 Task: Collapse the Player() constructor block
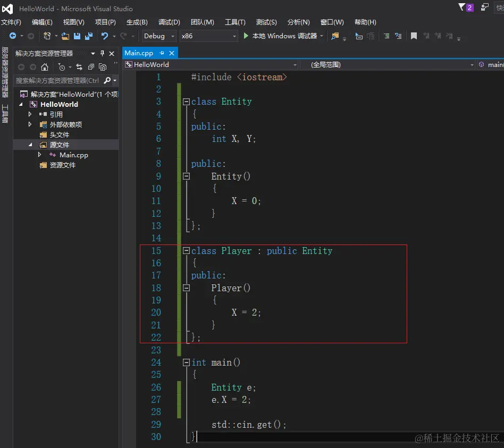coord(186,288)
